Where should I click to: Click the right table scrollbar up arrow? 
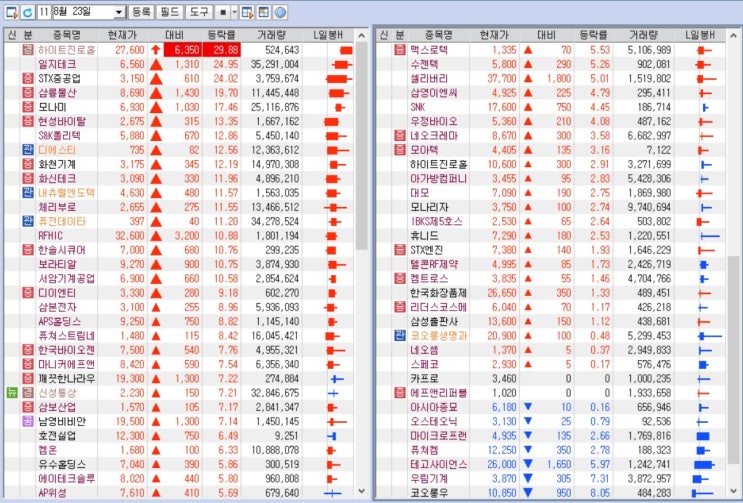pos(734,36)
